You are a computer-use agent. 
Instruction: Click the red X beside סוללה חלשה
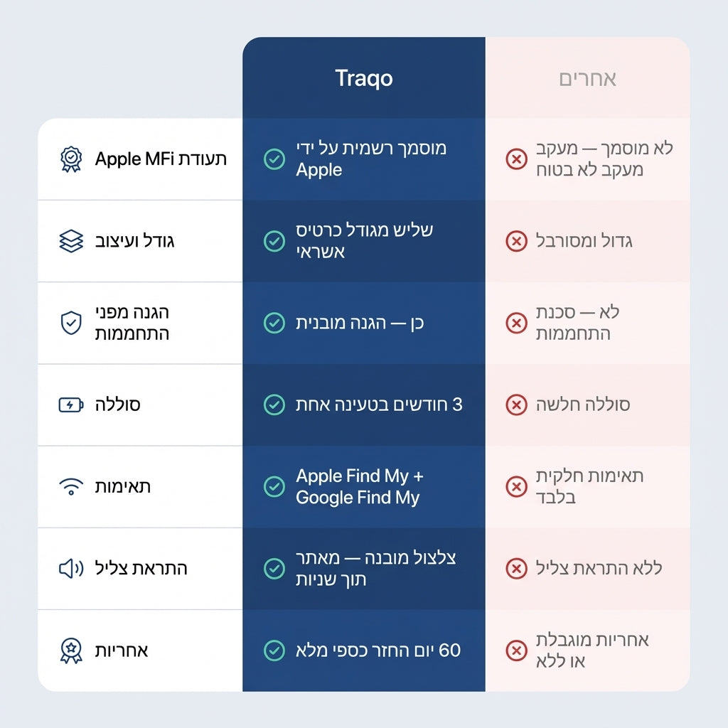tap(516, 405)
